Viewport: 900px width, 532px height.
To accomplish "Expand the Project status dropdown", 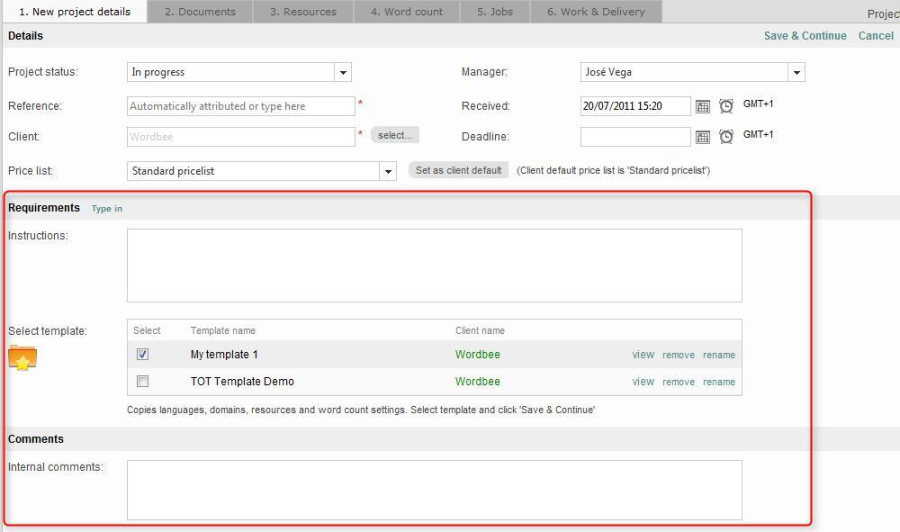I will (x=343, y=72).
